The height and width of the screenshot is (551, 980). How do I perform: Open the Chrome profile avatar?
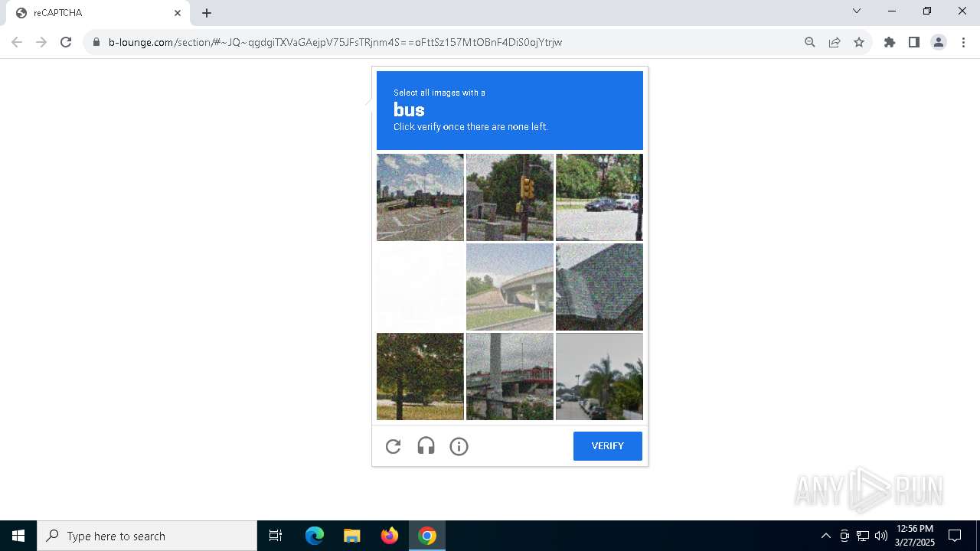click(x=939, y=42)
